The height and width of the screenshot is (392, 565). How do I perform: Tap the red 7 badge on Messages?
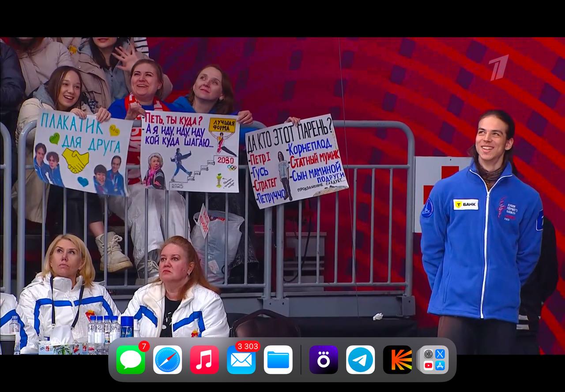143,346
